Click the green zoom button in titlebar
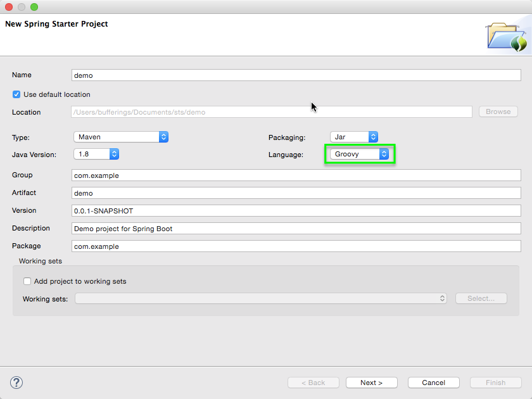 [x=34, y=6]
